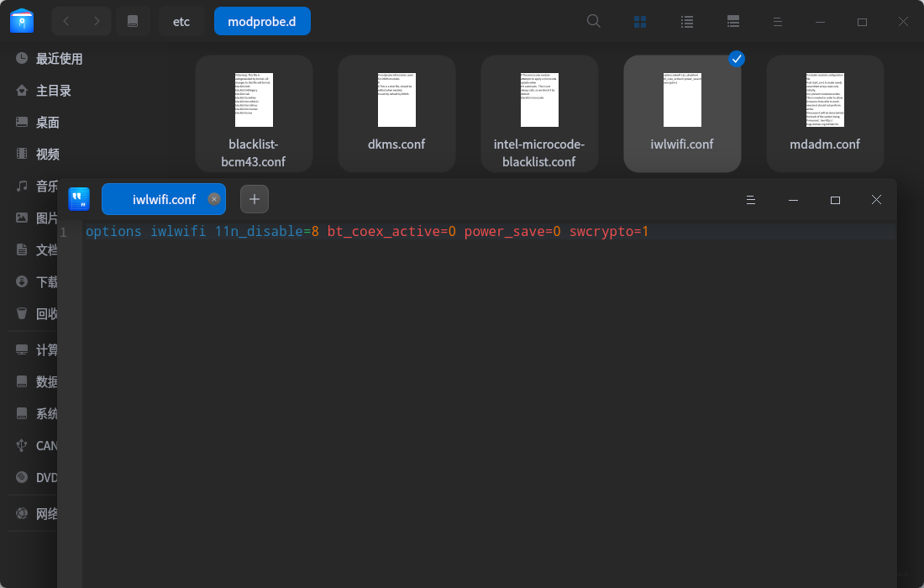Switch to the iwlwifi.conf editor tab
Screen dimensions: 924x588
163,199
